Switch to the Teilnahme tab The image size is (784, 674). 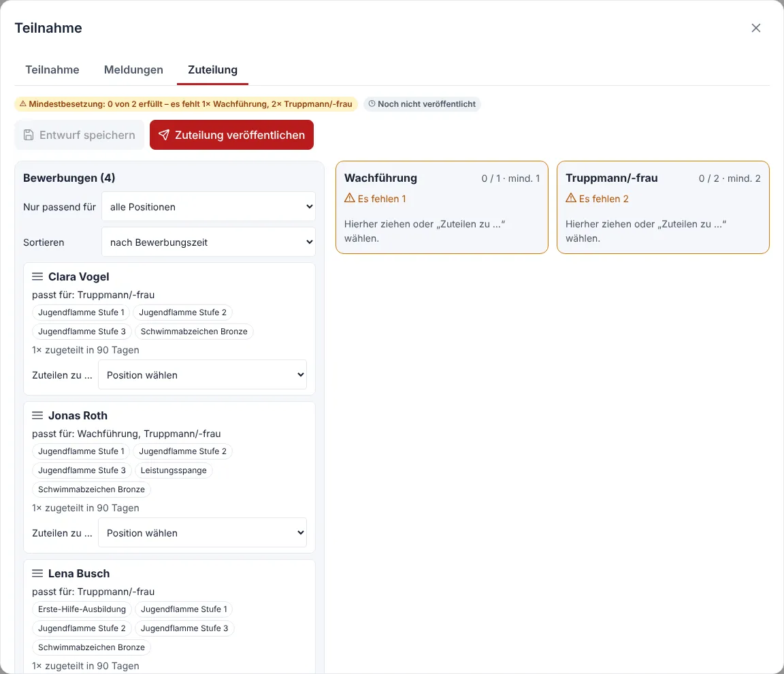(x=52, y=69)
